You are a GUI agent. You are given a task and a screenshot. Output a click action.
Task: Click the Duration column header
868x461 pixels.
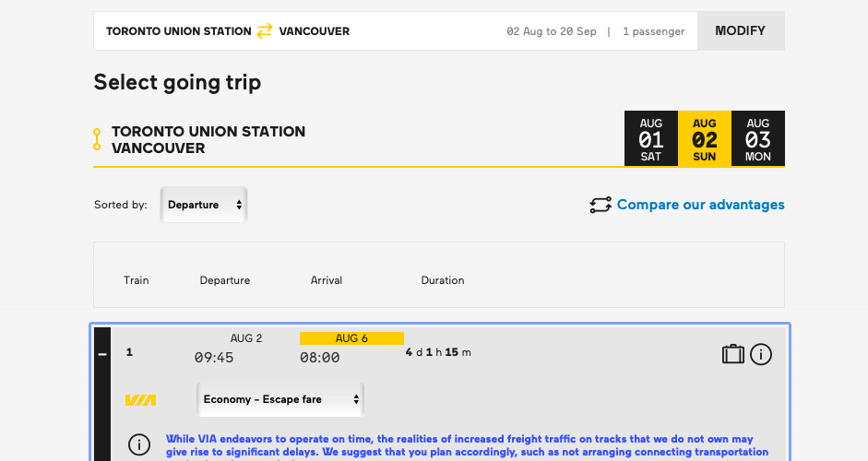[x=443, y=280]
